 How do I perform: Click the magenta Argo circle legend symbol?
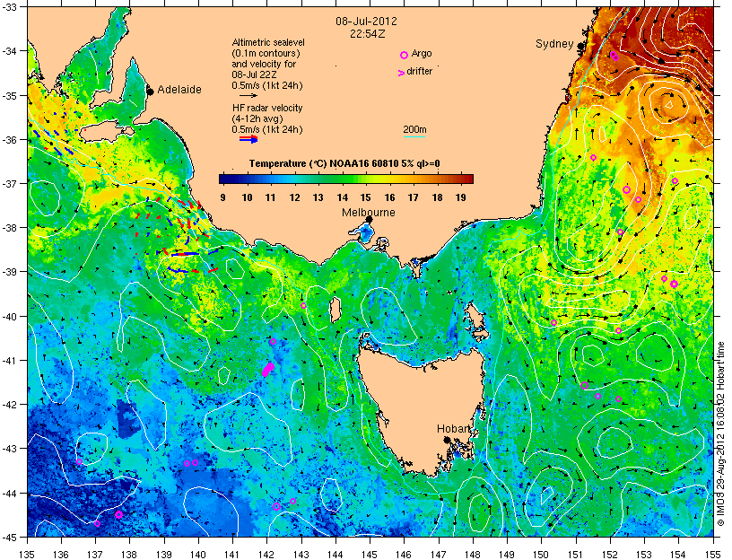[405, 55]
